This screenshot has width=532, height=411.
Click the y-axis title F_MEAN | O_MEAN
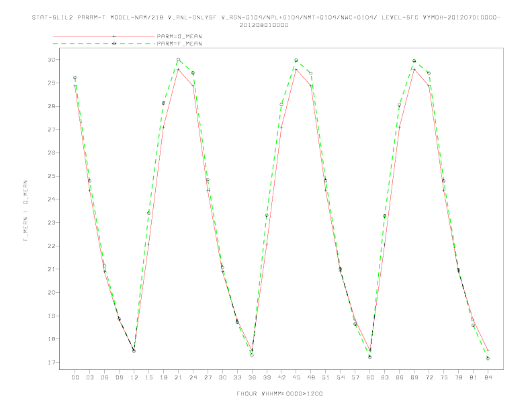(x=26, y=211)
